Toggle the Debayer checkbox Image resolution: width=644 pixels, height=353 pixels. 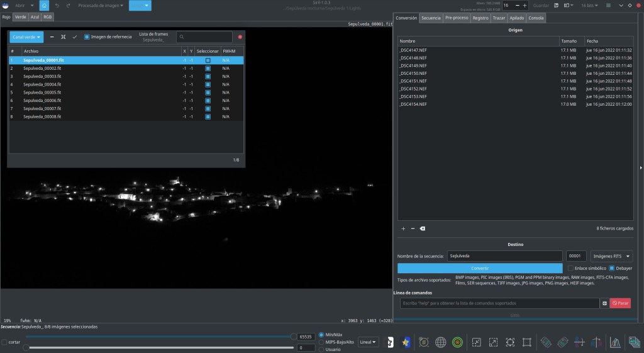pyautogui.click(x=611, y=269)
